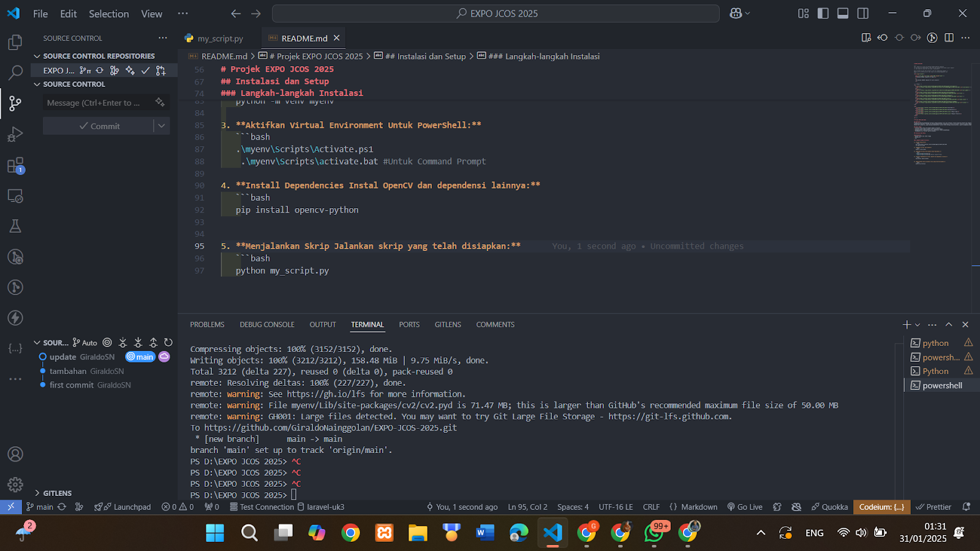This screenshot has width=980, height=551.
Task: Collapse the SOUR... graph section chevron
Action: [37, 343]
